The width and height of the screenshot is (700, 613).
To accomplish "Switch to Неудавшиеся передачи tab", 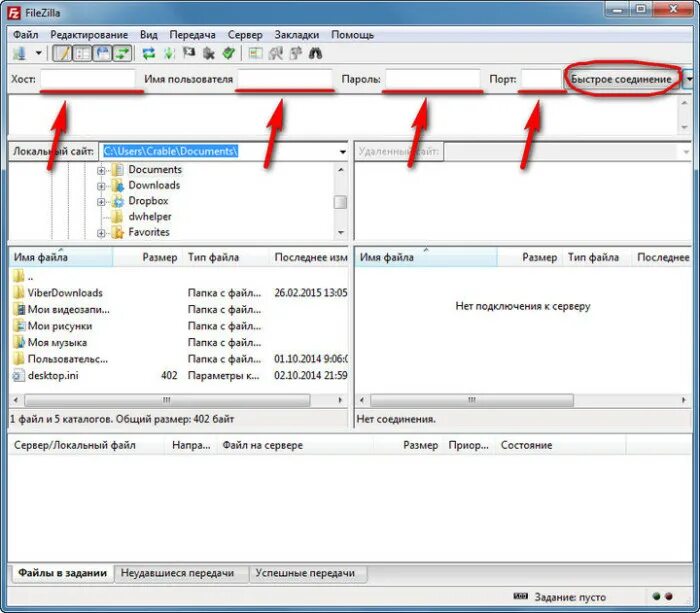I will [181, 573].
